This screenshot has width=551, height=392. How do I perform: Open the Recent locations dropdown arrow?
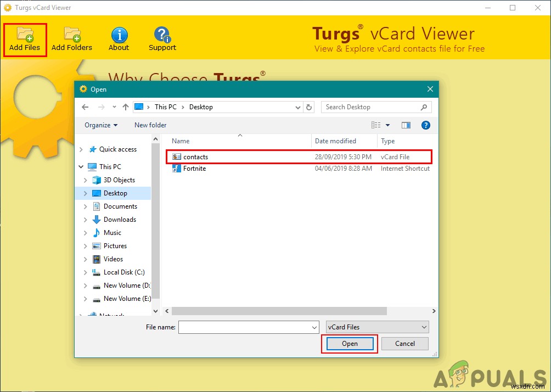114,107
